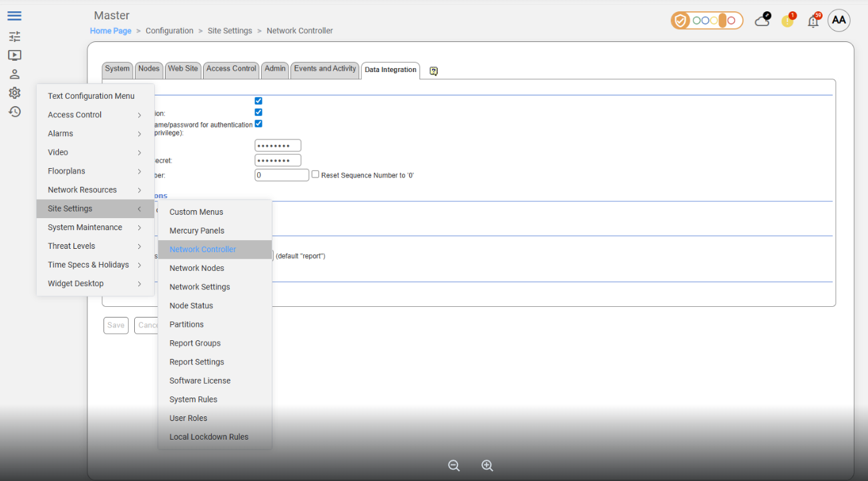Zoom in with the magnifier plus icon
The image size is (868, 481).
487,466
